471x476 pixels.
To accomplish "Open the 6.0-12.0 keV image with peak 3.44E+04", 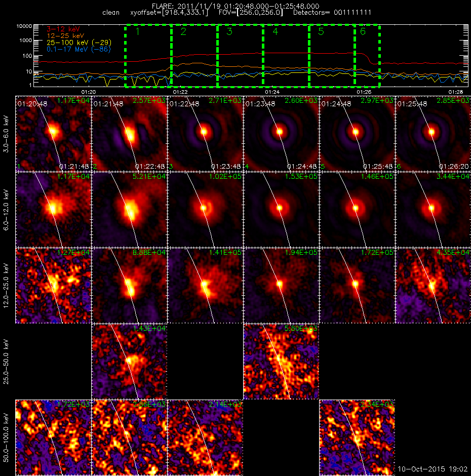I will (433, 210).
